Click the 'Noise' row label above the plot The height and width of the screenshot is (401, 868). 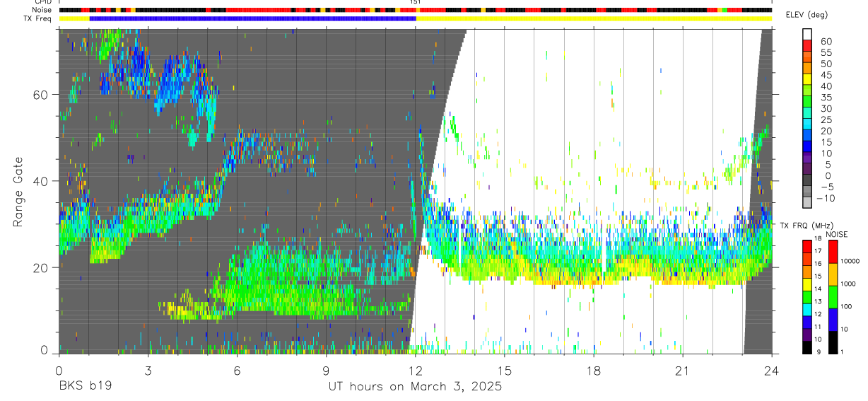tap(42, 10)
